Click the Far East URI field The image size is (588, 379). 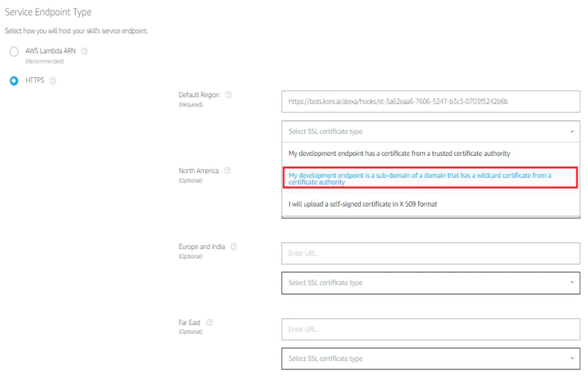coord(430,329)
